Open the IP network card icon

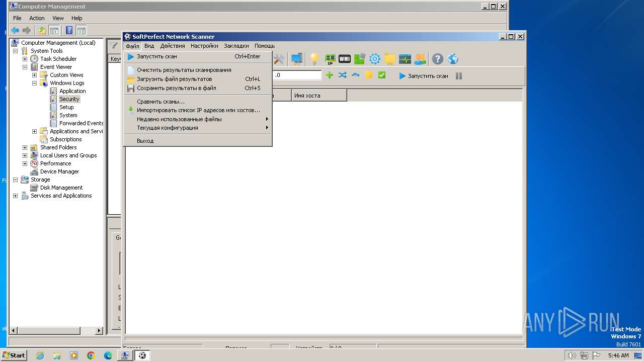click(x=330, y=59)
